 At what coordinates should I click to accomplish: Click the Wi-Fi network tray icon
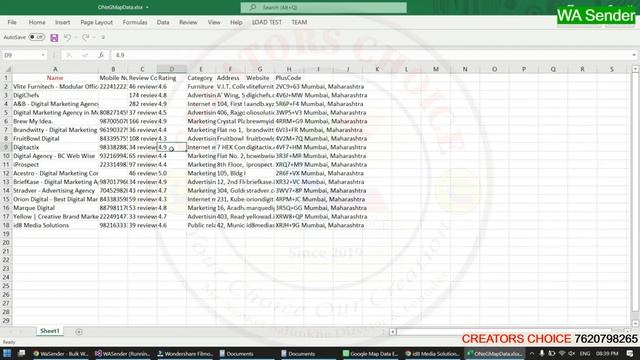tap(562, 353)
